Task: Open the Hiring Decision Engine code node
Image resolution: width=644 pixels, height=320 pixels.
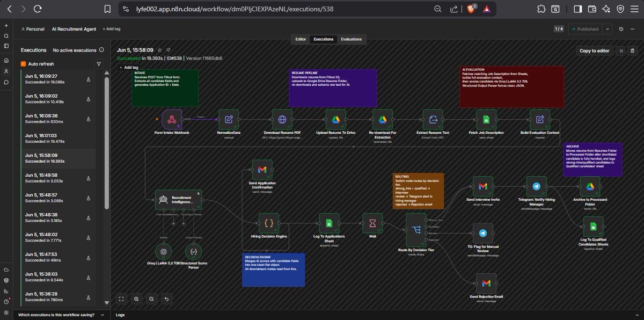Action: pyautogui.click(x=269, y=223)
